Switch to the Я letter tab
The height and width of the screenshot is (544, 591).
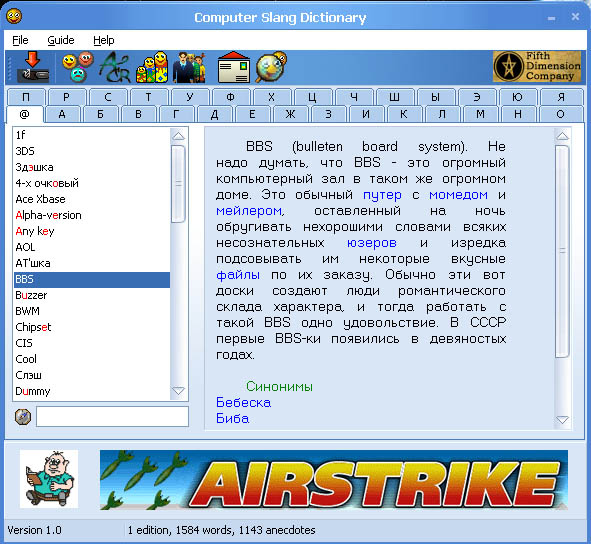[561, 97]
